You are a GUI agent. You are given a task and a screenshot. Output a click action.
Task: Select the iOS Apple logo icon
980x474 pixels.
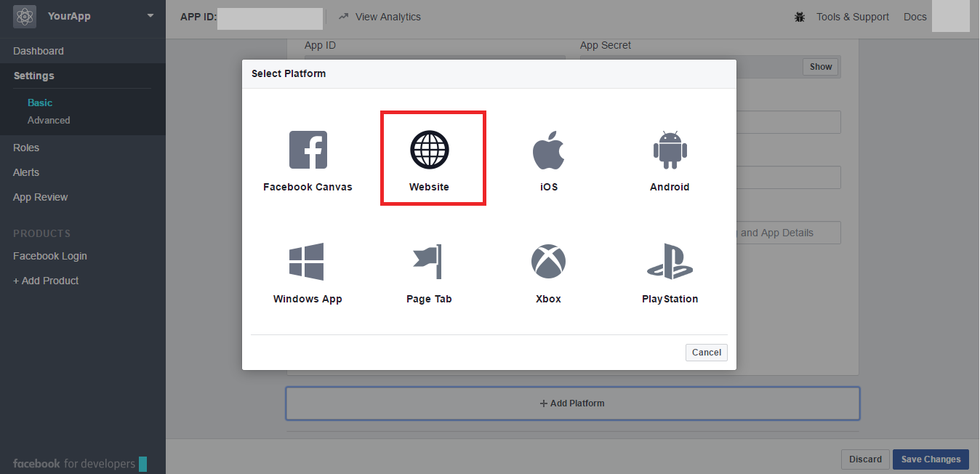(549, 150)
